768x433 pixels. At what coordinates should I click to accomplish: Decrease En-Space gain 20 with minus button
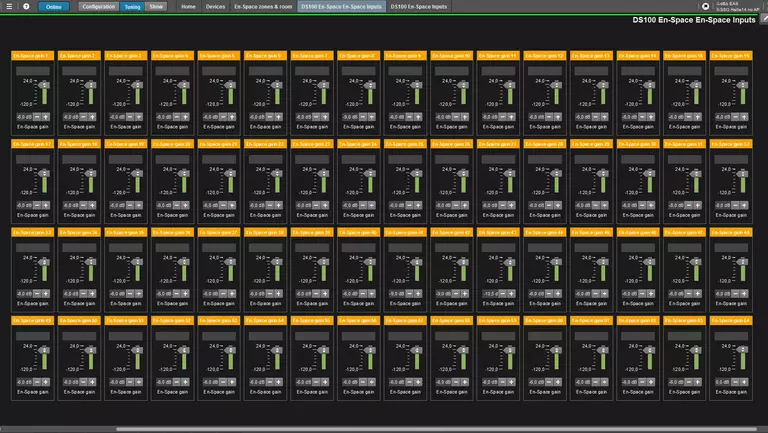177,205
